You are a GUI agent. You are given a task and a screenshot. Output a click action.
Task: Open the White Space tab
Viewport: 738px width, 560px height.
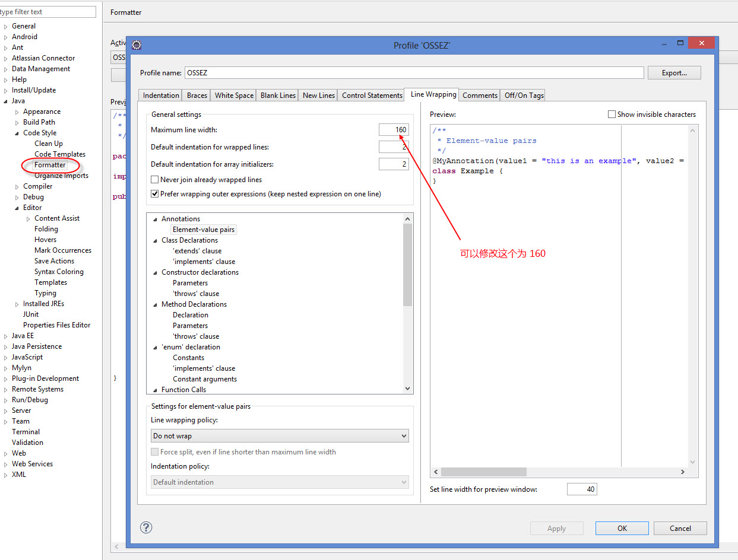pos(234,96)
